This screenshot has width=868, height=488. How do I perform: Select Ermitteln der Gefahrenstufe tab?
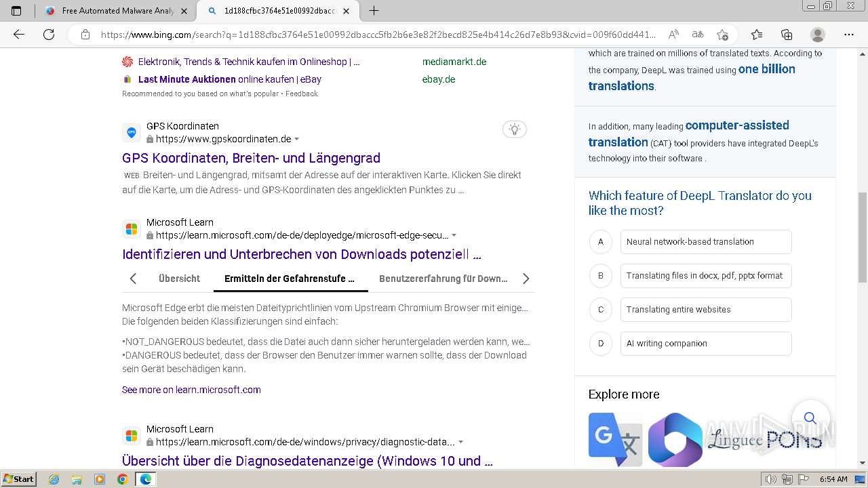[x=290, y=279]
